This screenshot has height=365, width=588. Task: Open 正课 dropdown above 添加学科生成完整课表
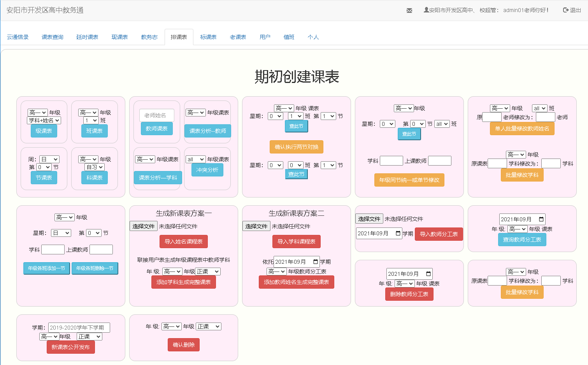click(x=208, y=272)
